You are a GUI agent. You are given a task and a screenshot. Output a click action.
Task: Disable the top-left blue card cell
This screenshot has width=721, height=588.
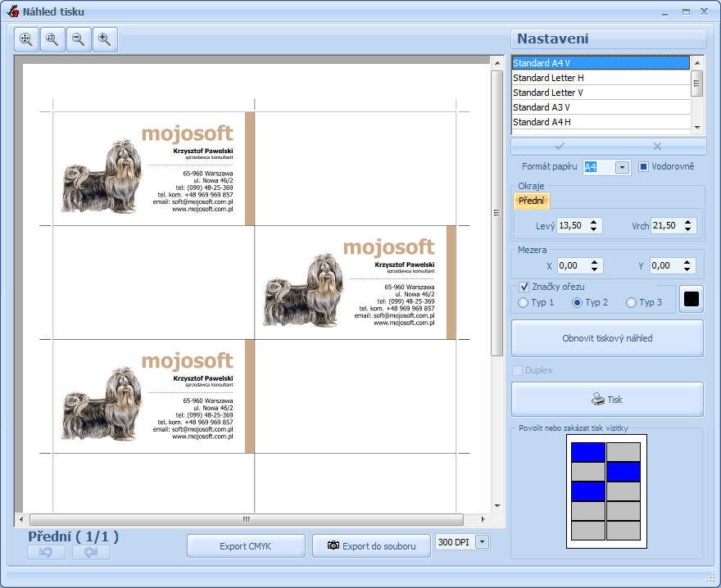[x=588, y=452]
